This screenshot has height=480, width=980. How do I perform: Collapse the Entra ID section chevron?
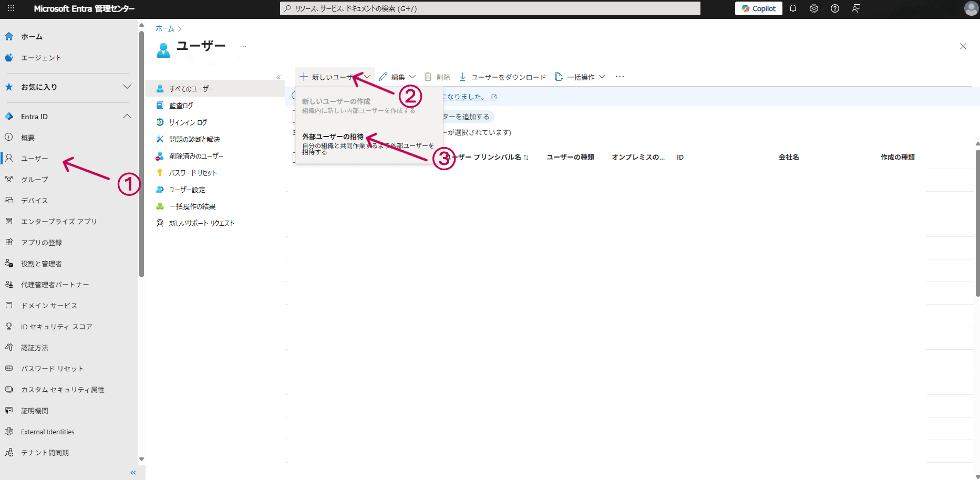pyautogui.click(x=127, y=116)
